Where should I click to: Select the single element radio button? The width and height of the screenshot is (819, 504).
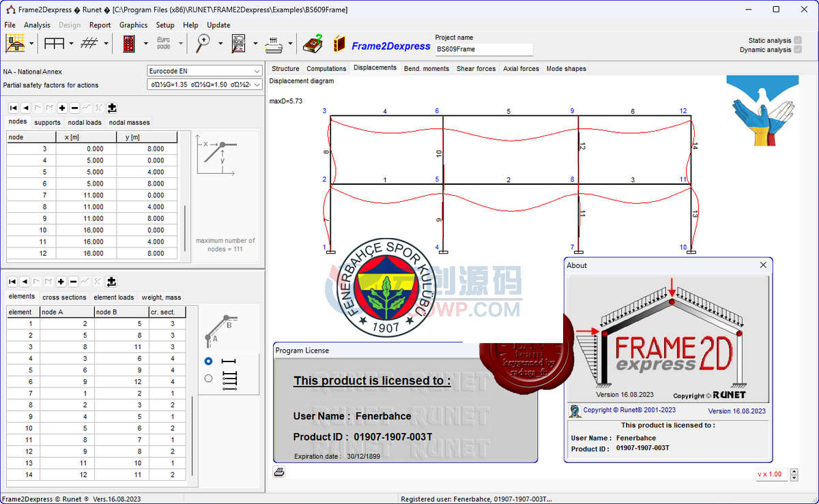point(208,361)
